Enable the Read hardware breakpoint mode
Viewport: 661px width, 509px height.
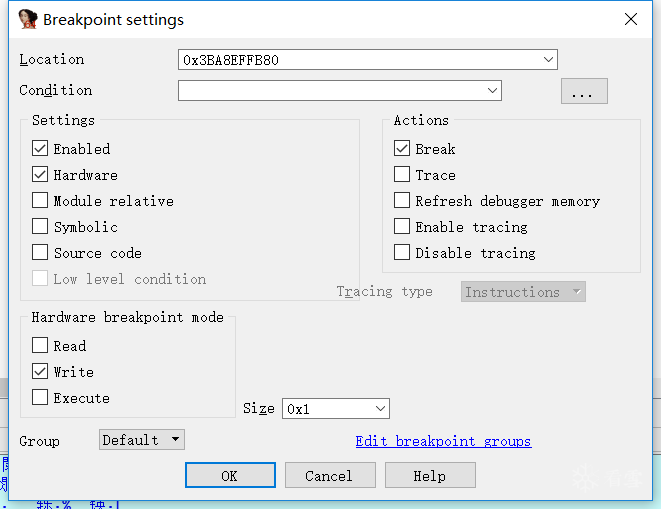[40, 346]
